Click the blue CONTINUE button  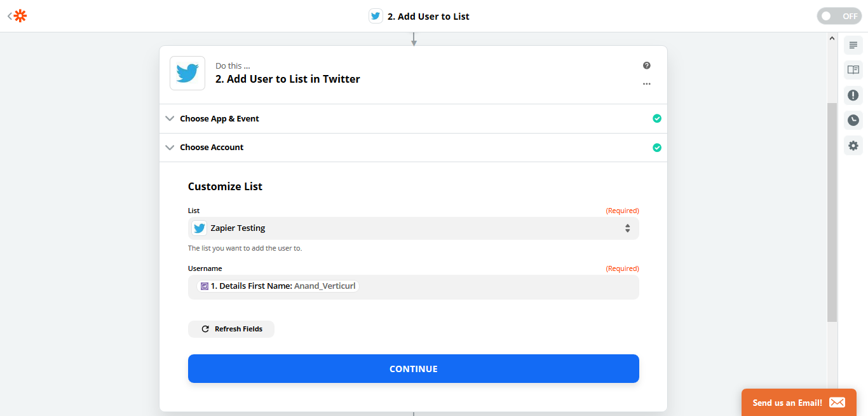(413, 369)
